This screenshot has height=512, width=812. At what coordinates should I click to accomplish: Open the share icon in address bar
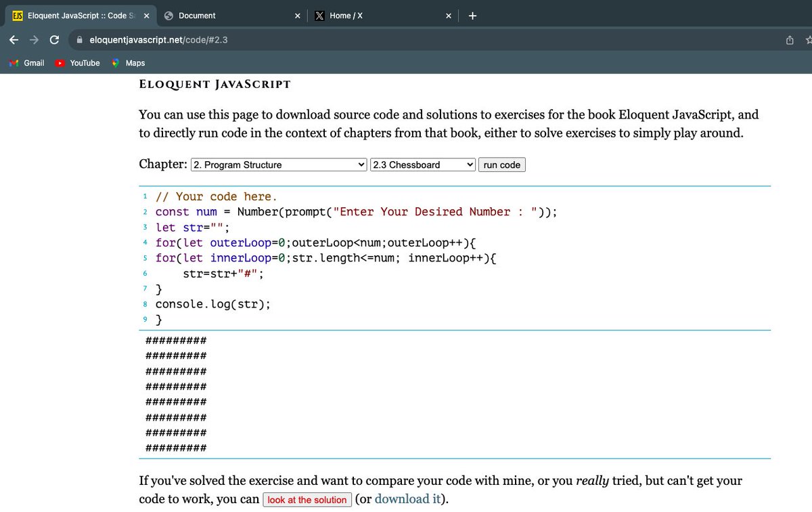(789, 40)
